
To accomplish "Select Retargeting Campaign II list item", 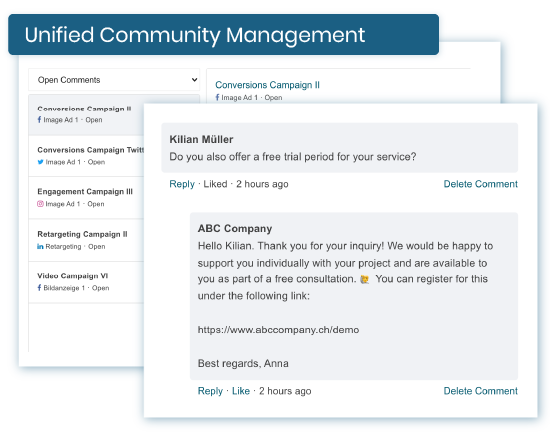I will click(x=86, y=240).
